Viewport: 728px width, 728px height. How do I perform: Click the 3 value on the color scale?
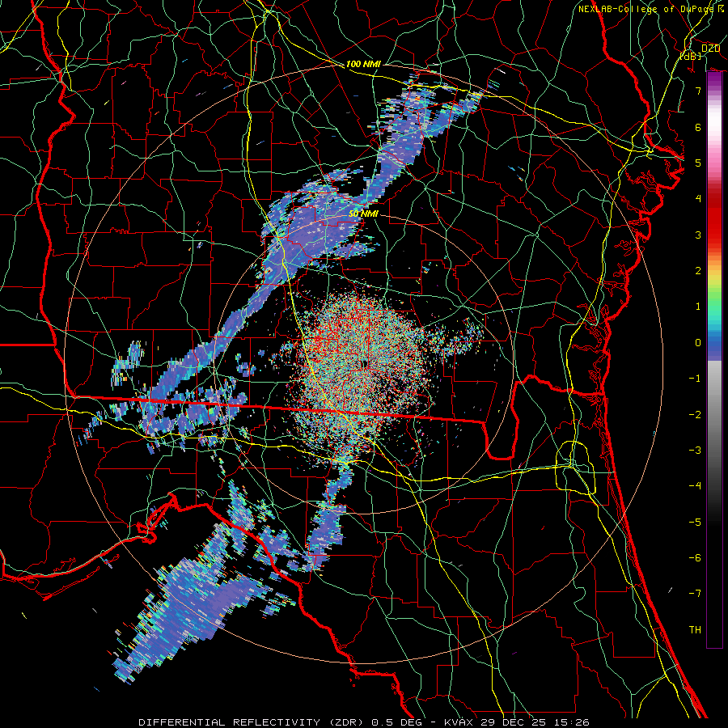click(698, 235)
